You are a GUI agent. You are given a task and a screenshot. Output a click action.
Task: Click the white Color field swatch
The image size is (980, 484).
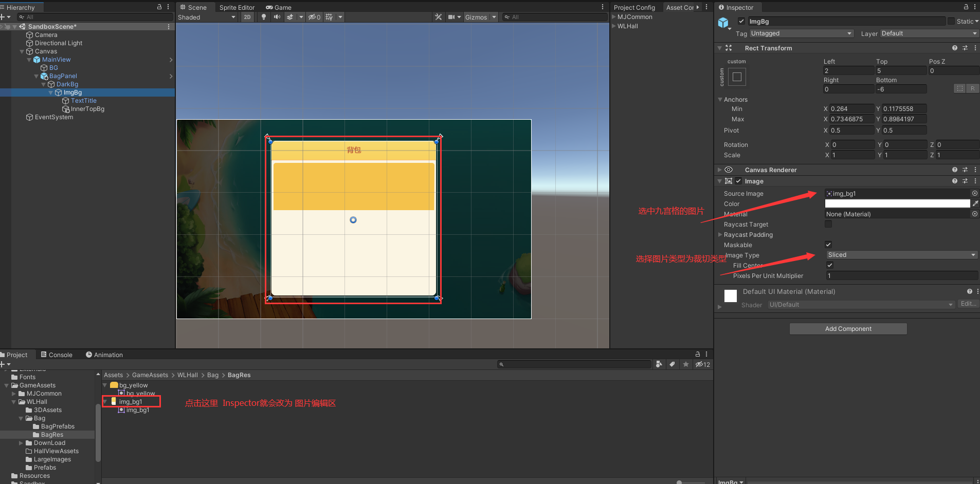pyautogui.click(x=897, y=203)
